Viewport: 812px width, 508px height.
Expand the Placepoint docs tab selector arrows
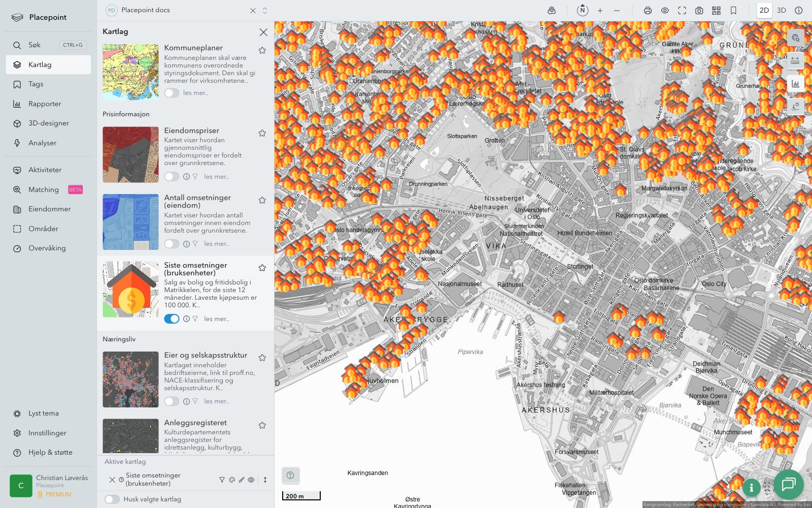coord(265,11)
